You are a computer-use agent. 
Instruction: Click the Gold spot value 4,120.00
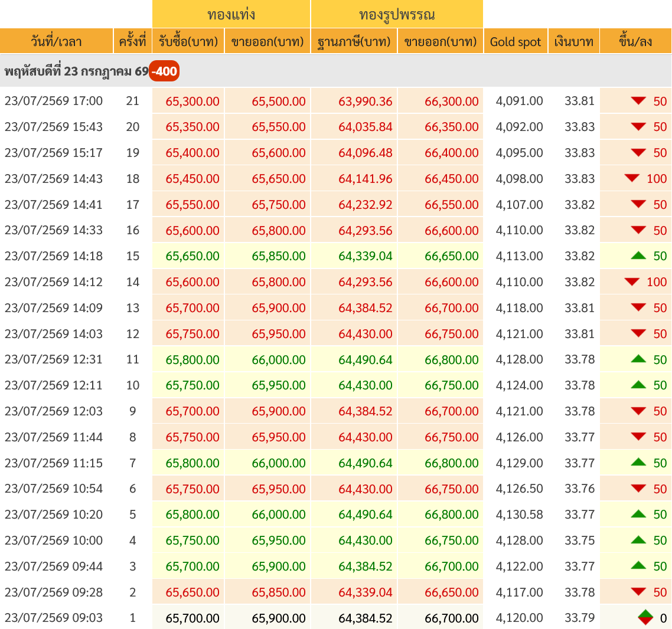[519, 618]
